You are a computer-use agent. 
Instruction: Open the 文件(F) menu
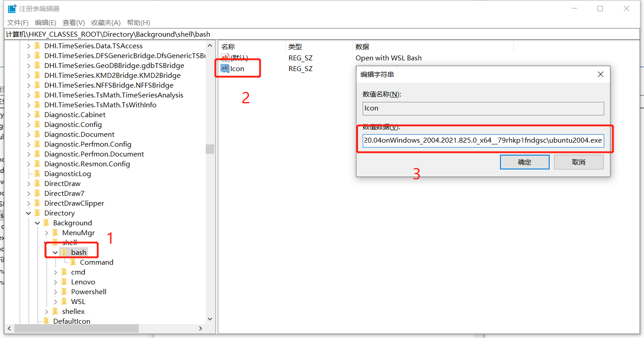click(18, 22)
